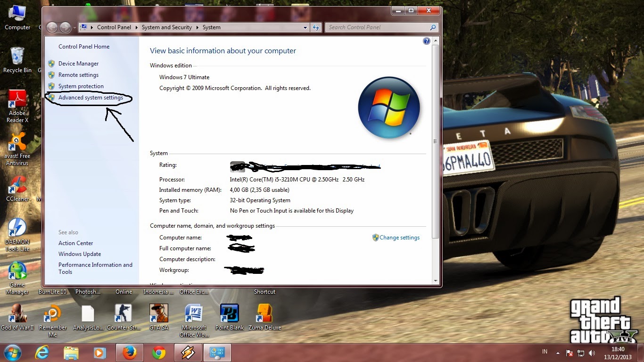
Task: Open Help with the blue question mark
Action: pos(427,41)
